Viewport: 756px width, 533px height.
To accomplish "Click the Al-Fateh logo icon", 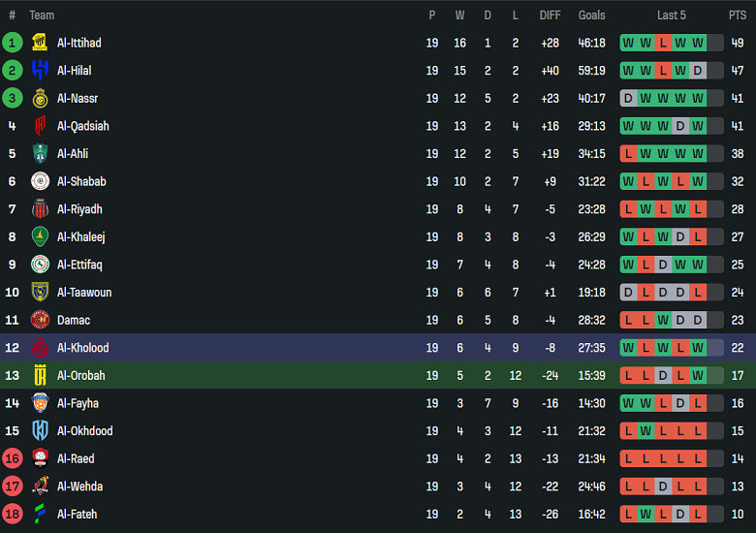I will 40,514.
